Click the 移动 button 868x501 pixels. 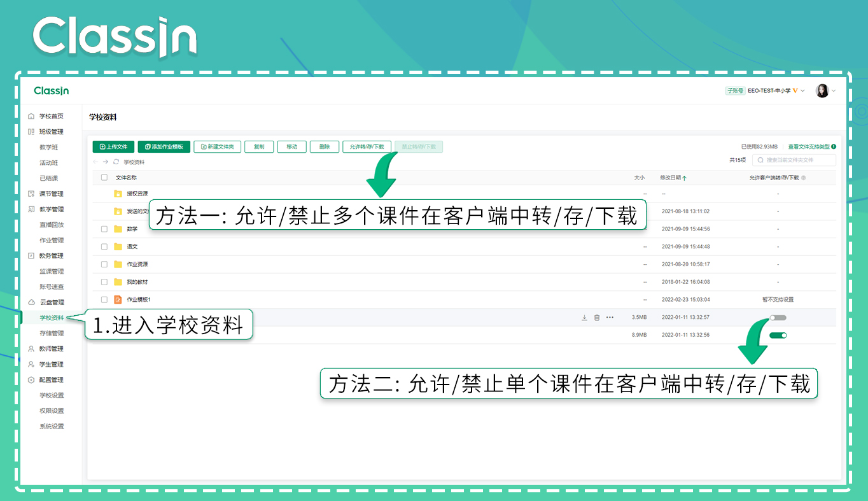click(292, 146)
